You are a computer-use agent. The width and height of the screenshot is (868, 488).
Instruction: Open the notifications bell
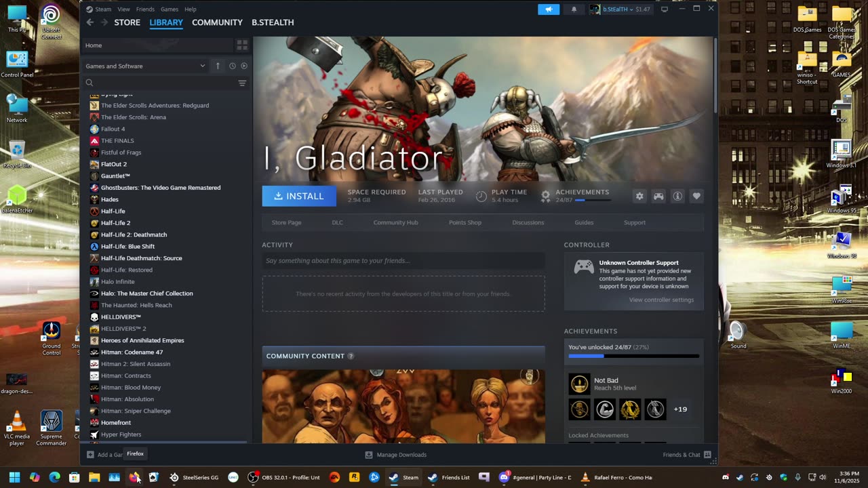[574, 9]
